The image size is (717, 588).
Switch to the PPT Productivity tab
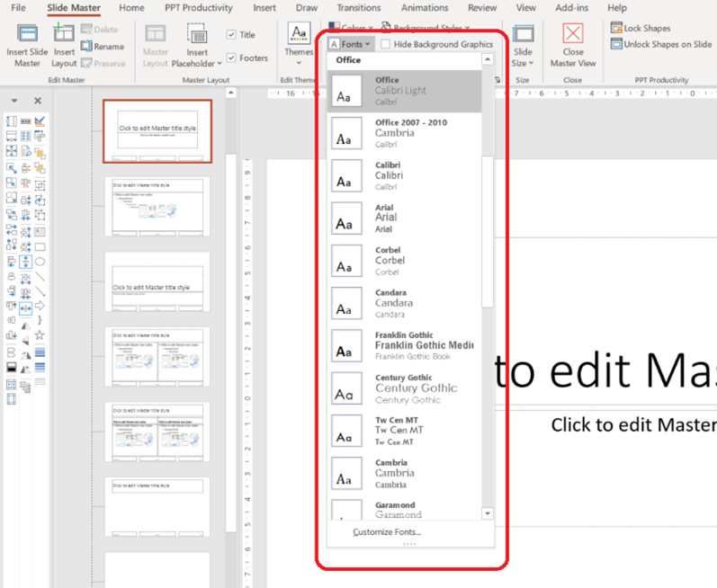point(199,8)
